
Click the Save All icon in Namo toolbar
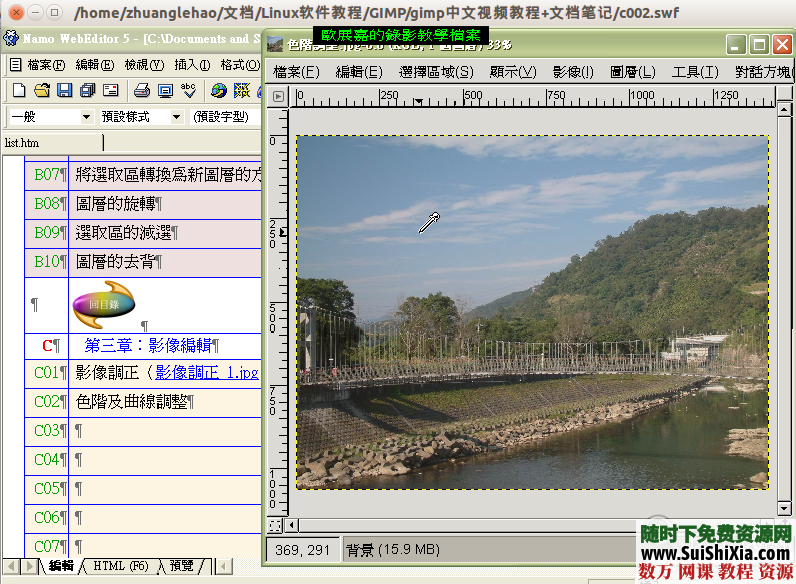point(86,91)
